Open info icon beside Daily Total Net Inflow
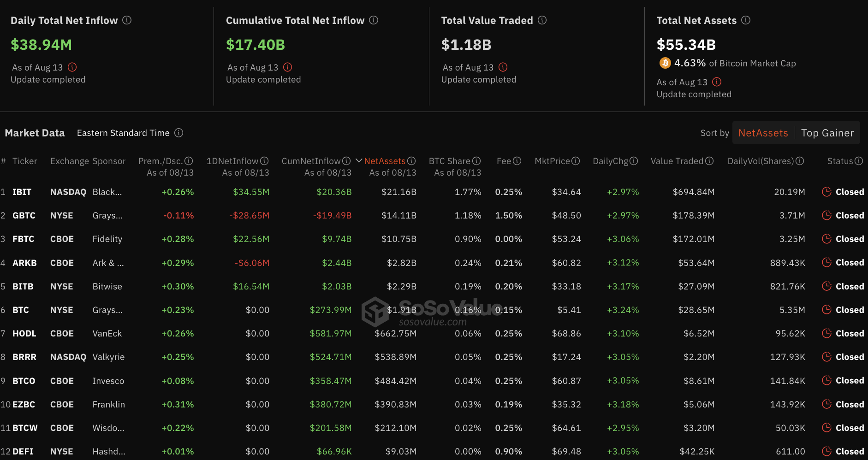This screenshot has width=868, height=460. point(127,20)
